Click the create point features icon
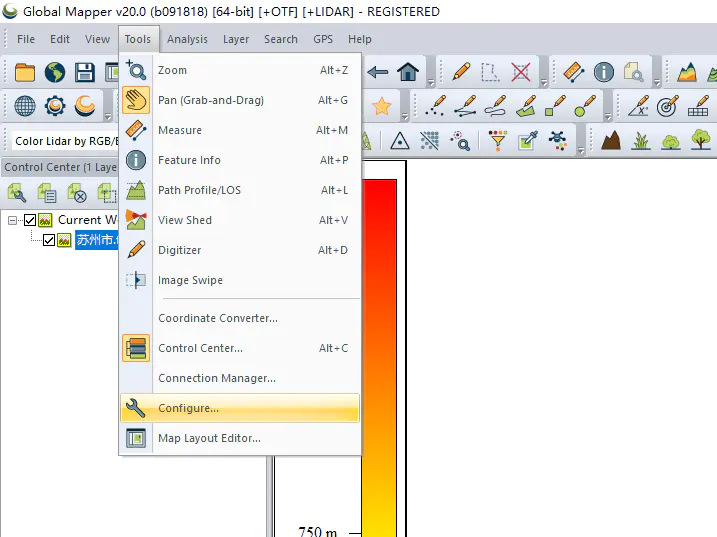Viewport: 717px width, 537px height. coord(435,106)
